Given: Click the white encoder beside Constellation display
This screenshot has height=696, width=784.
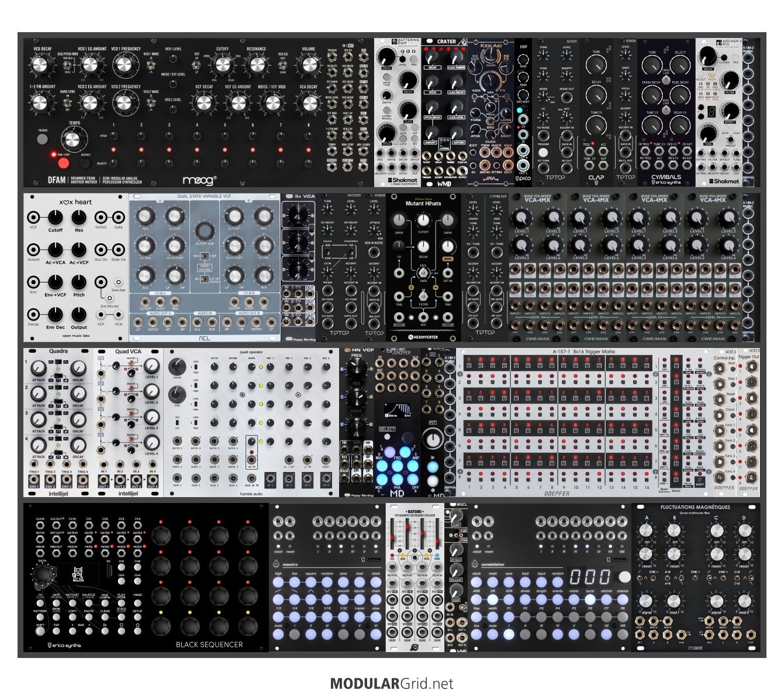Looking at the screenshot, I should (x=624, y=577).
